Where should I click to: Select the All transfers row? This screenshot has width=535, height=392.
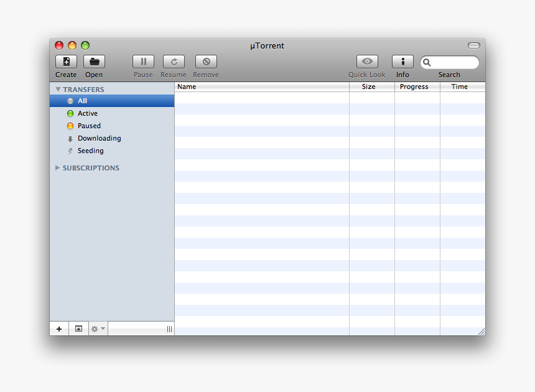[x=112, y=101]
